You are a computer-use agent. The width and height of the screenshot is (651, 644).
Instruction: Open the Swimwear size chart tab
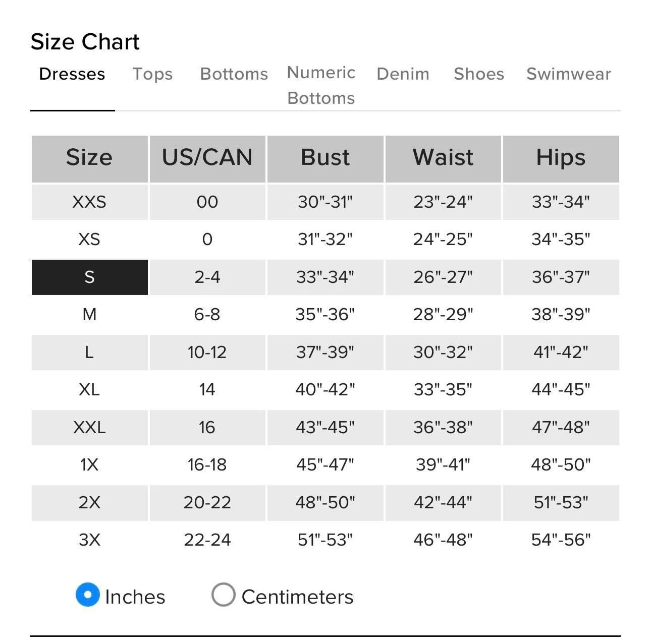click(x=568, y=74)
